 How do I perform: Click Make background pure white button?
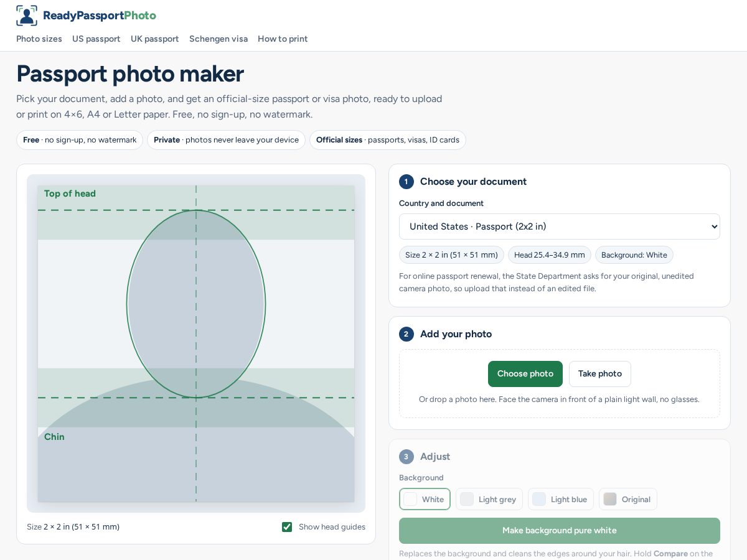pos(560,531)
